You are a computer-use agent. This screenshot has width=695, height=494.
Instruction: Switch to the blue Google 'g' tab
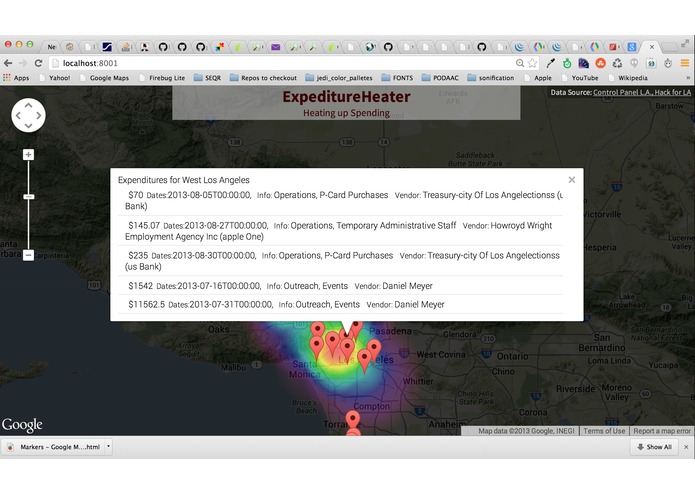(632, 47)
